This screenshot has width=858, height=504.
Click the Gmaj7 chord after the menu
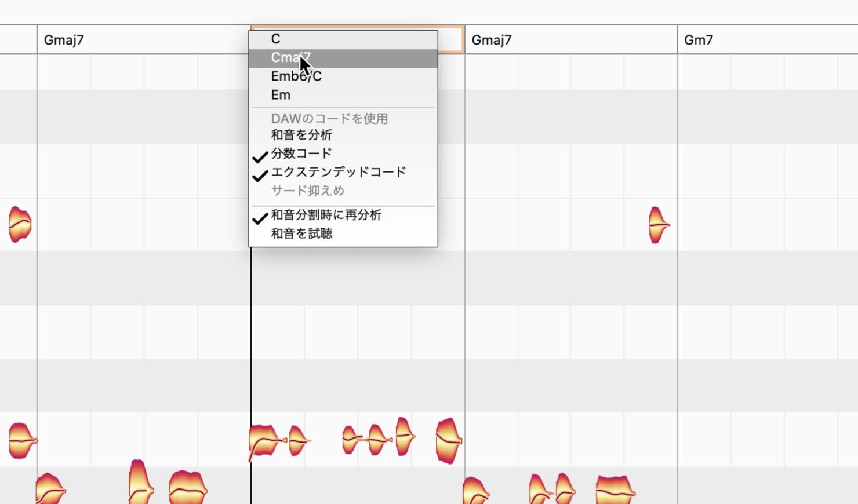click(x=492, y=40)
